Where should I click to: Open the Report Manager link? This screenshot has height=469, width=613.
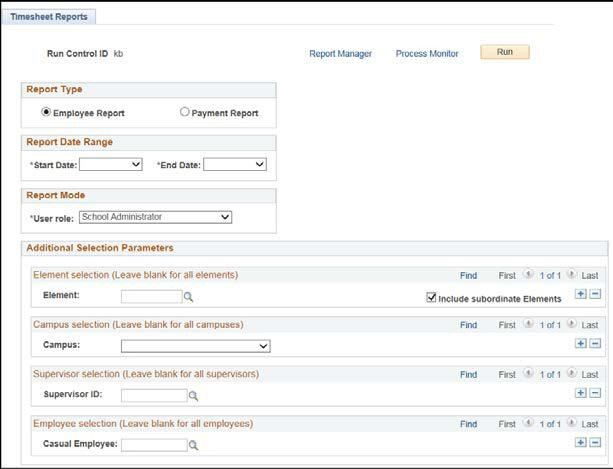(340, 54)
